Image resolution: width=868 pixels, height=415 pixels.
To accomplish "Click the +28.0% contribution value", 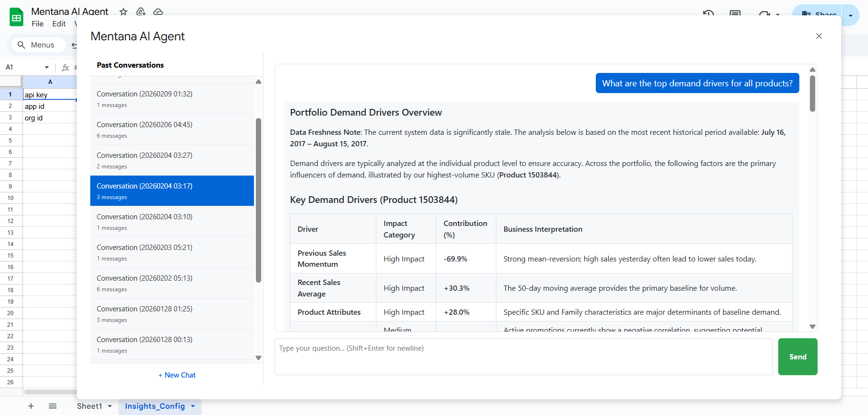I will [x=457, y=312].
